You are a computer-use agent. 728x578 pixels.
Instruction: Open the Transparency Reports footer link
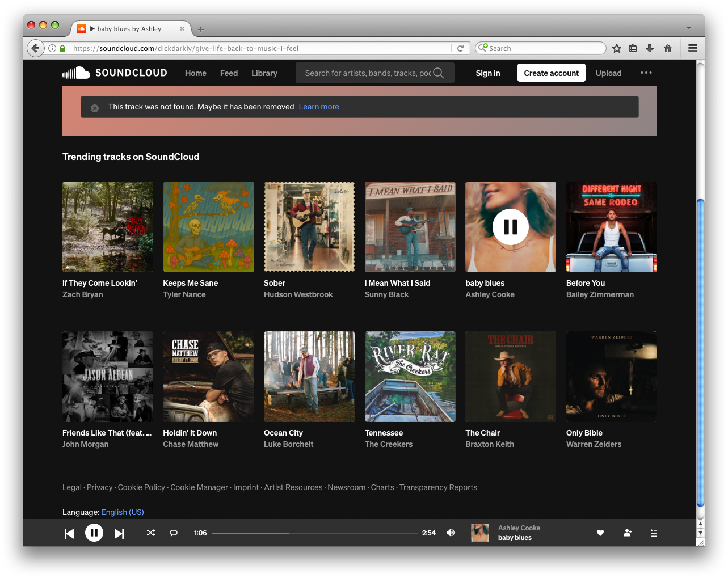(x=438, y=487)
